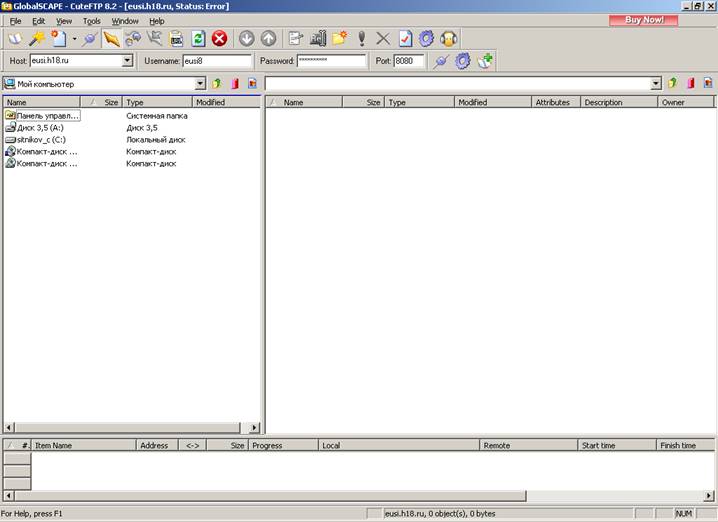Click the Item Name queue column header
The width and height of the screenshot is (718, 522).
(x=83, y=445)
